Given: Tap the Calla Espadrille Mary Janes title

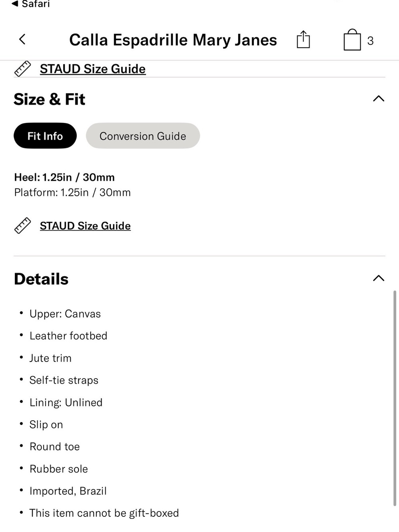Looking at the screenshot, I should [173, 40].
